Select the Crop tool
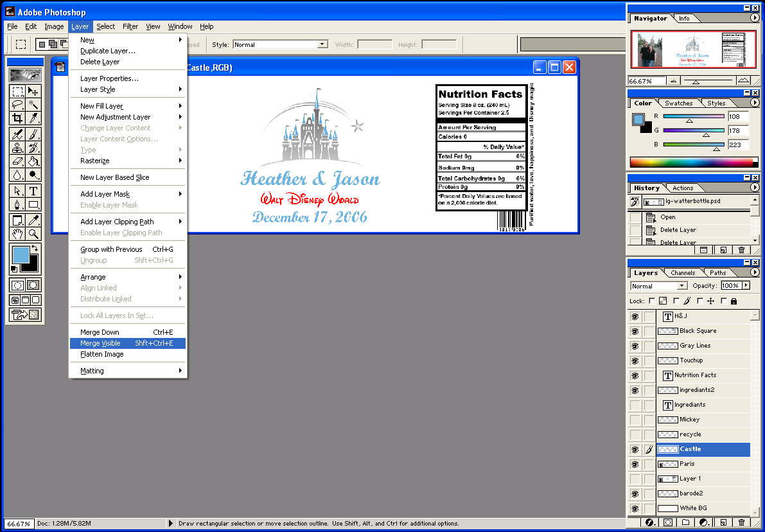Viewport: 765px width, 532px height. coord(17,118)
